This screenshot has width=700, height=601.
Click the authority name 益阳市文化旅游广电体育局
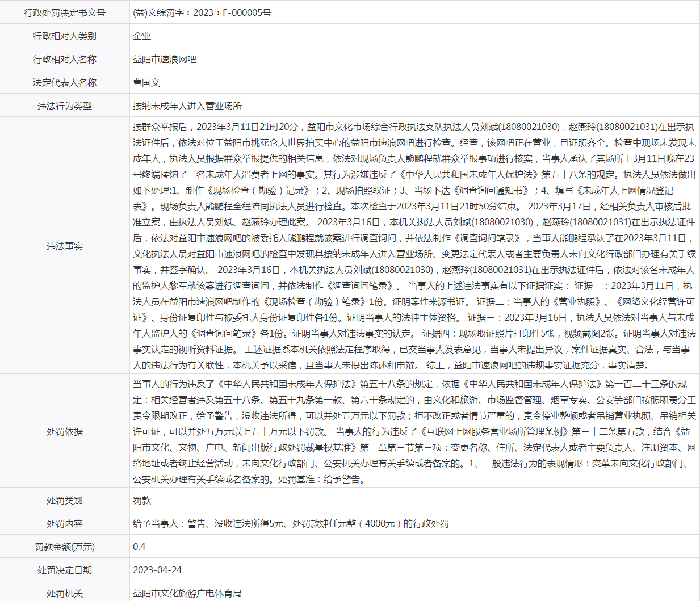click(x=187, y=593)
